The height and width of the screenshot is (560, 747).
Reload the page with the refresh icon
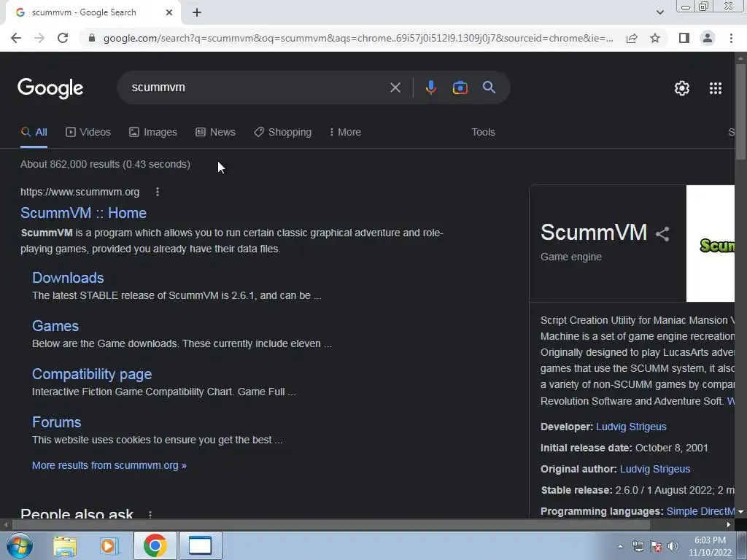63,38
